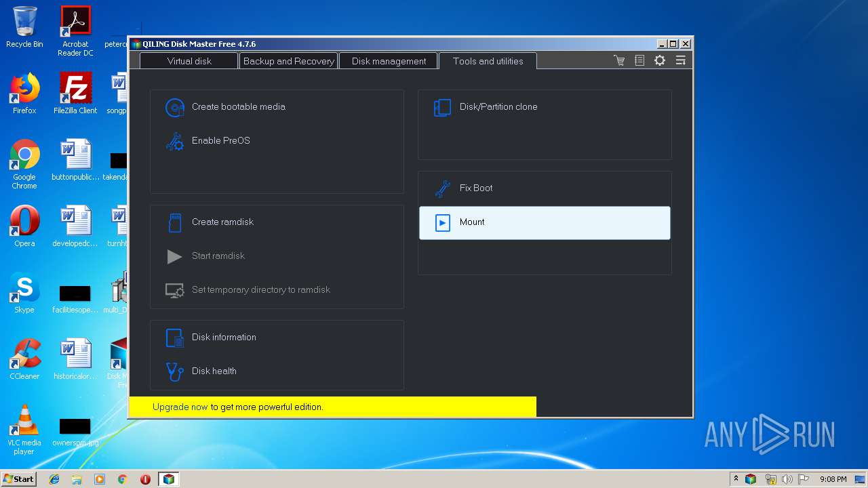This screenshot has height=488, width=868.
Task: Click the Fix Boot wrench icon
Action: coord(443,188)
